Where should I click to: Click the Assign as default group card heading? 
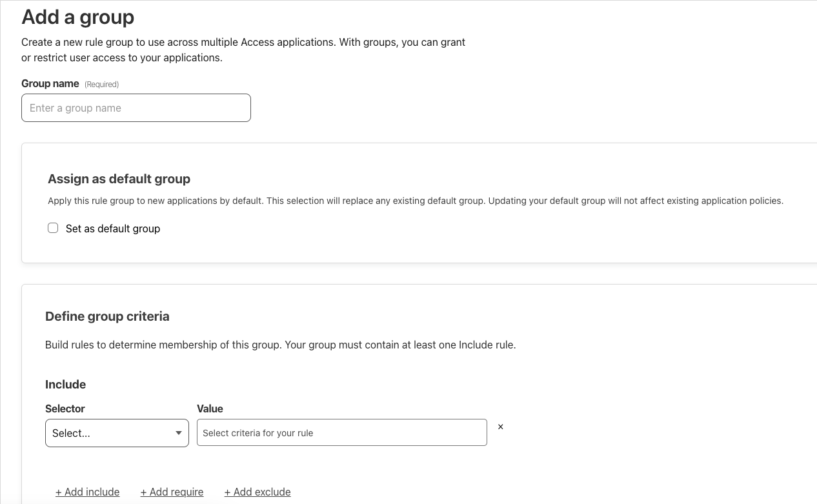119,179
